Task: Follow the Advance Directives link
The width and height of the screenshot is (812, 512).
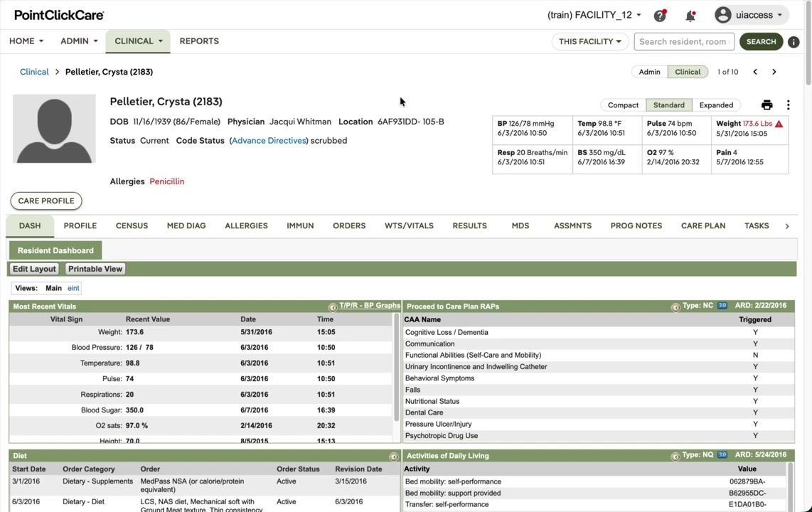Action: click(x=269, y=141)
